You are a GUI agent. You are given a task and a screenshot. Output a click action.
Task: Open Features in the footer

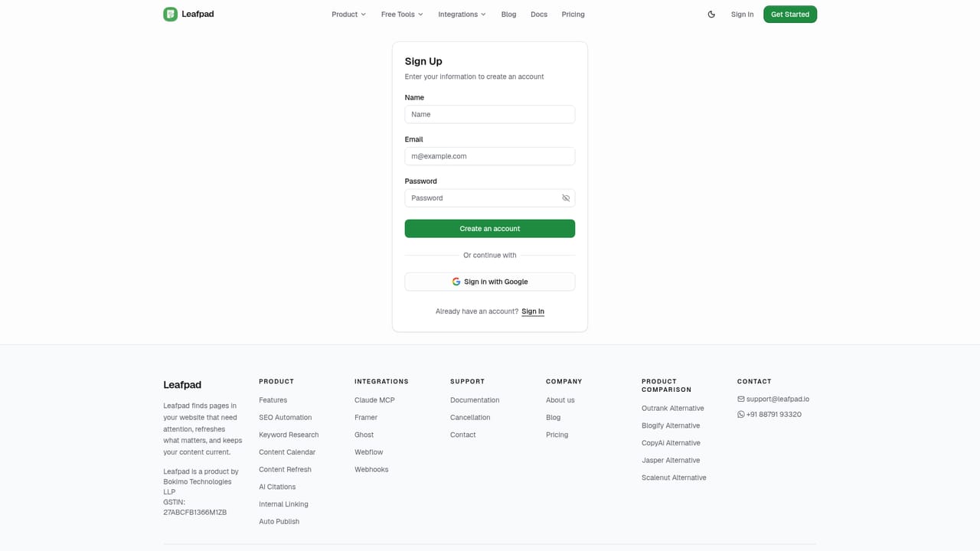click(273, 400)
